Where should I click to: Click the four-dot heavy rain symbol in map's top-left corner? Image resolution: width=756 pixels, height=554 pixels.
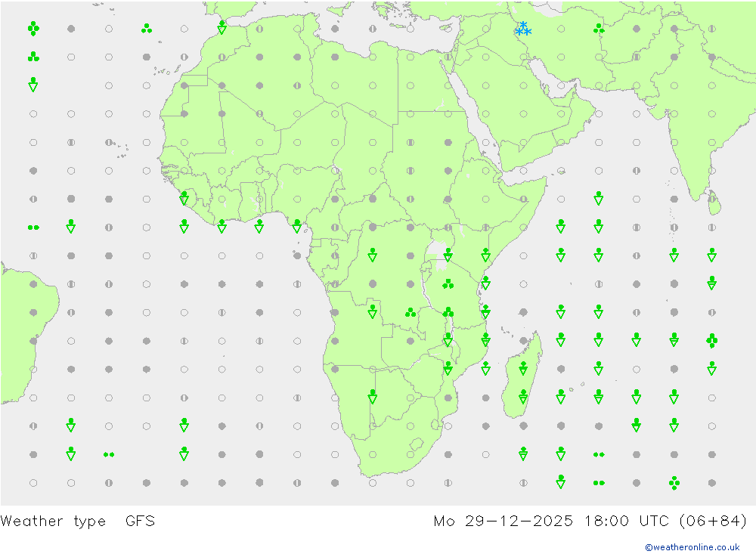(33, 29)
